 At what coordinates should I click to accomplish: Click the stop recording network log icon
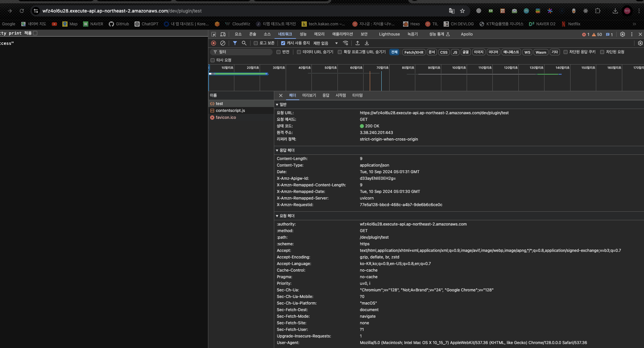[214, 43]
